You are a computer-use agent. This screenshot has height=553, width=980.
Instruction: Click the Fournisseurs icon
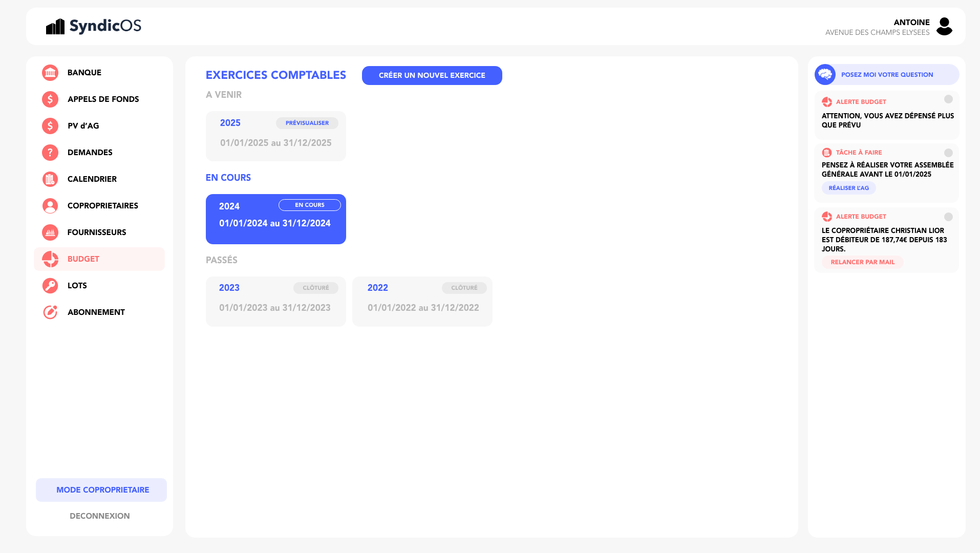point(50,232)
